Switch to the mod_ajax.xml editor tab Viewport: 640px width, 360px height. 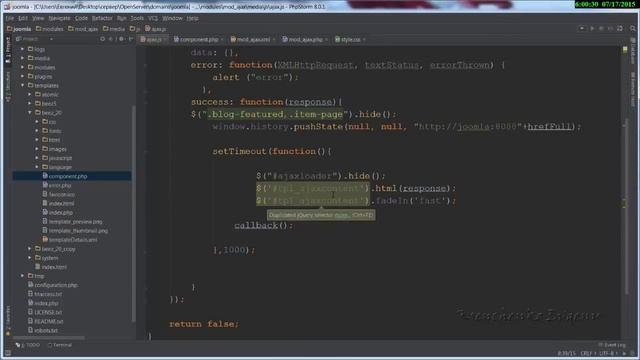pyautogui.click(x=252, y=40)
